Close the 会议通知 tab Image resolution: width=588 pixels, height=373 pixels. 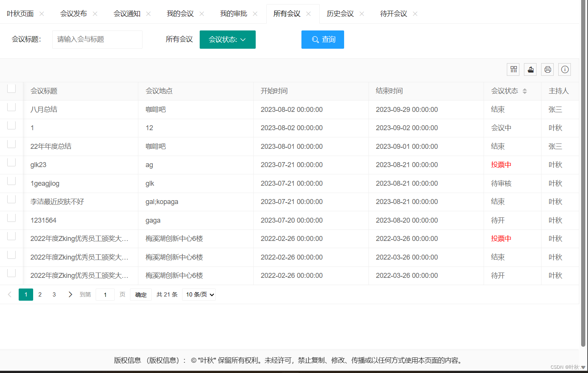coord(149,14)
